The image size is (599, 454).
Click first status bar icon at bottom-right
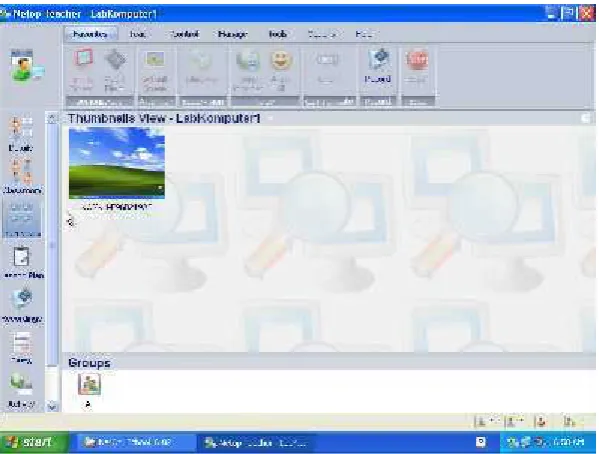tap(486, 422)
